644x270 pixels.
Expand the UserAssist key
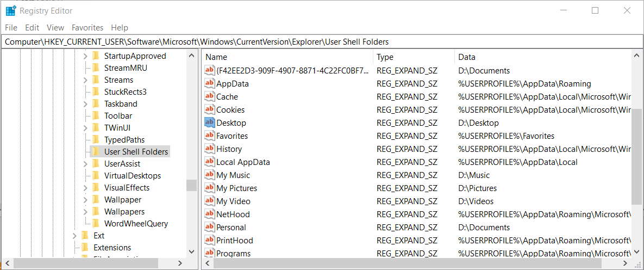[85, 164]
